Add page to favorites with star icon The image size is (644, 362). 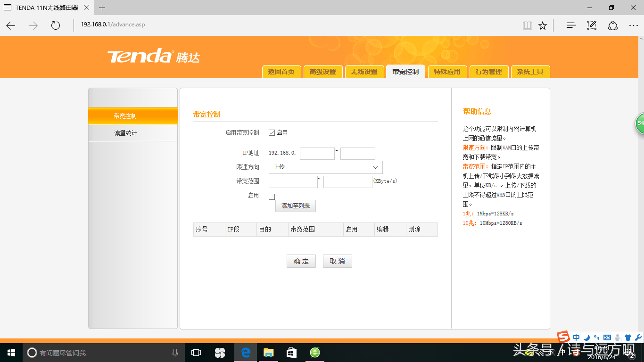coord(543,25)
